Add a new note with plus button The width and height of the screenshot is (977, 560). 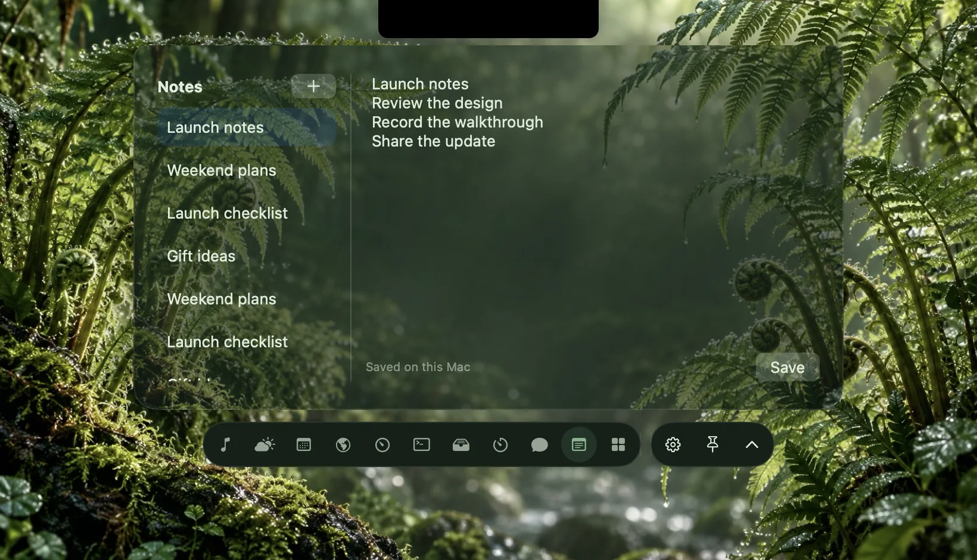point(313,86)
